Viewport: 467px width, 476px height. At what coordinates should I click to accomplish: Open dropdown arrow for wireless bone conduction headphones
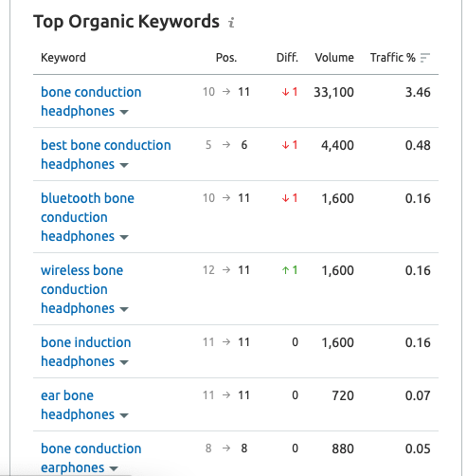(x=124, y=309)
